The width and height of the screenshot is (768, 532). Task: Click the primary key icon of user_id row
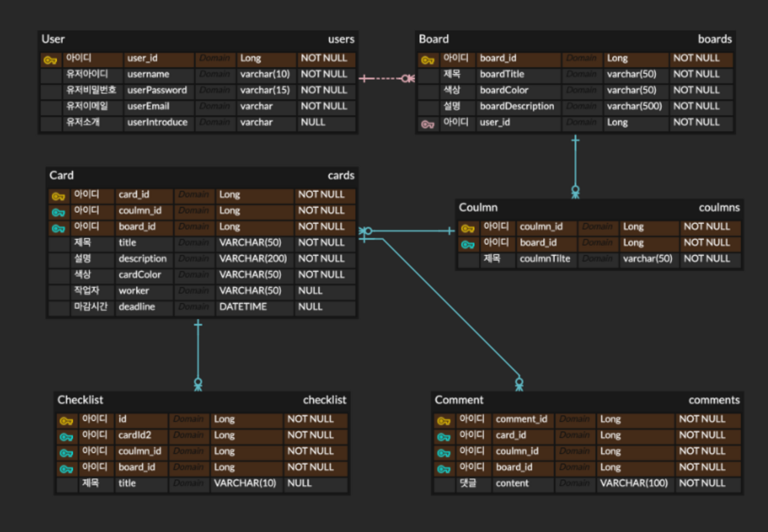(x=50, y=59)
